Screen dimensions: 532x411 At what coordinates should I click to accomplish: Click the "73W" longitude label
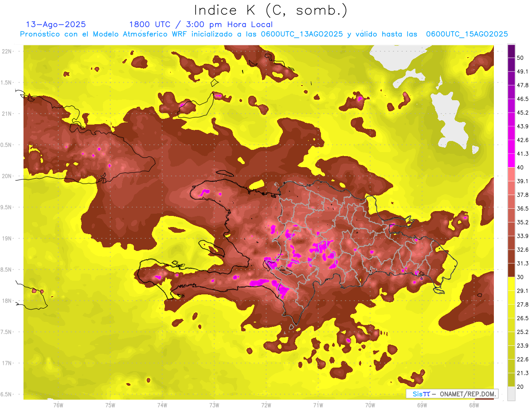(x=214, y=405)
